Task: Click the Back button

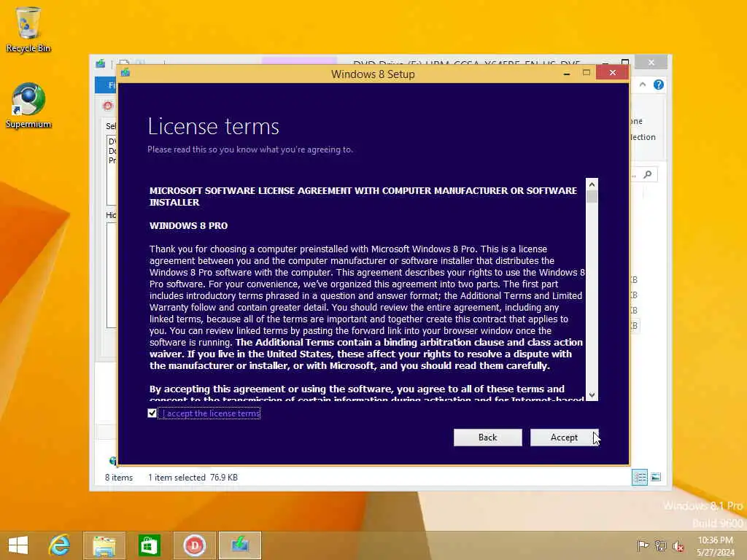Action: 487,437
